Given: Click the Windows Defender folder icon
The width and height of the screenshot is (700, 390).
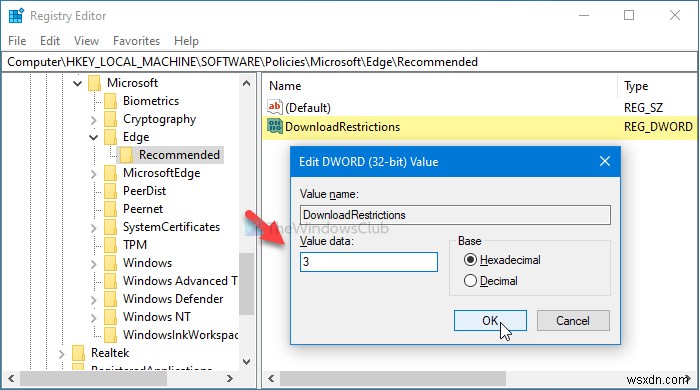Looking at the screenshot, I should tap(111, 299).
